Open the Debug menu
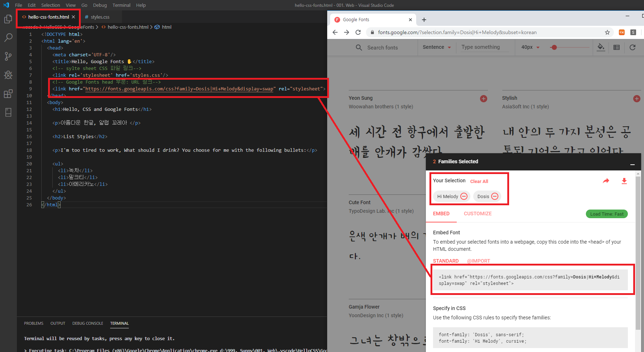 pyautogui.click(x=100, y=5)
